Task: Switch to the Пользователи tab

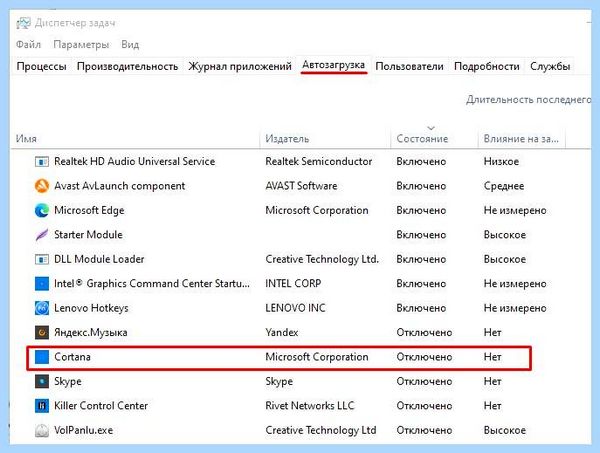Action: 409,66
